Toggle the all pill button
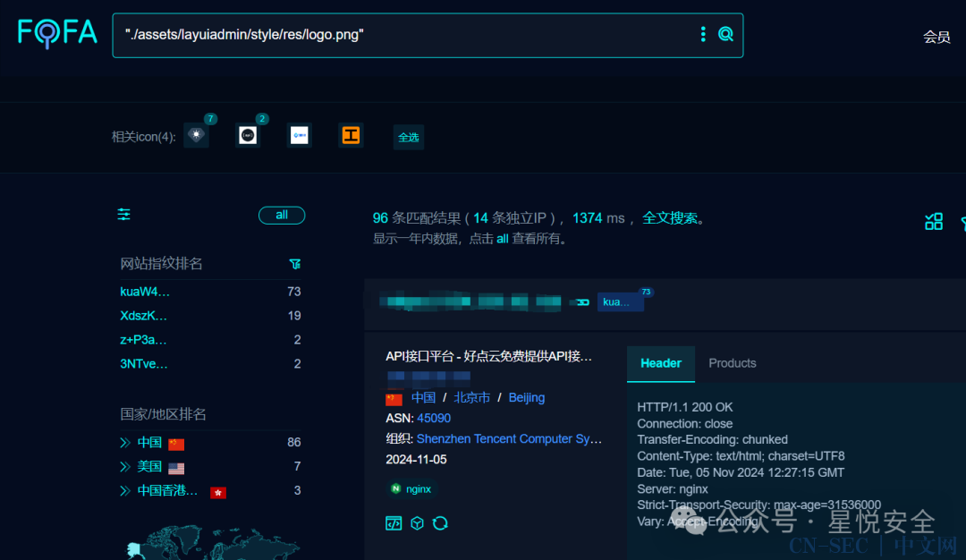The height and width of the screenshot is (560, 966). point(282,215)
